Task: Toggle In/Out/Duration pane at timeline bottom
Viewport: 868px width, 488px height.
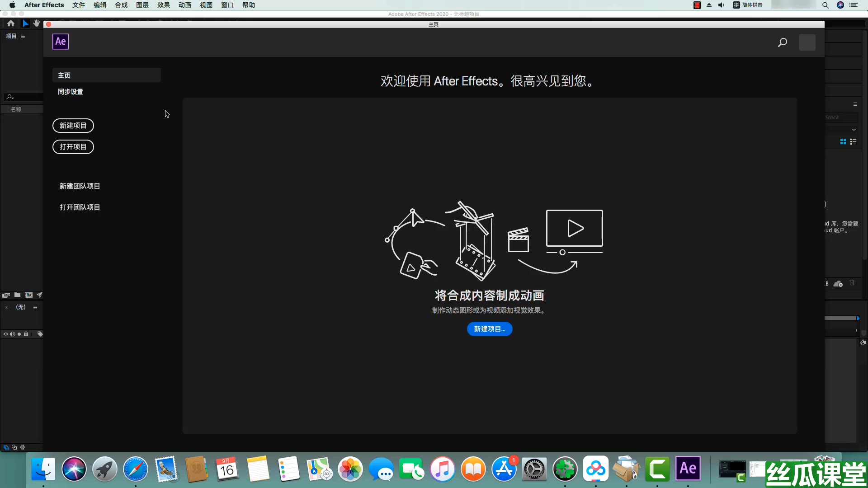Action: point(23,447)
